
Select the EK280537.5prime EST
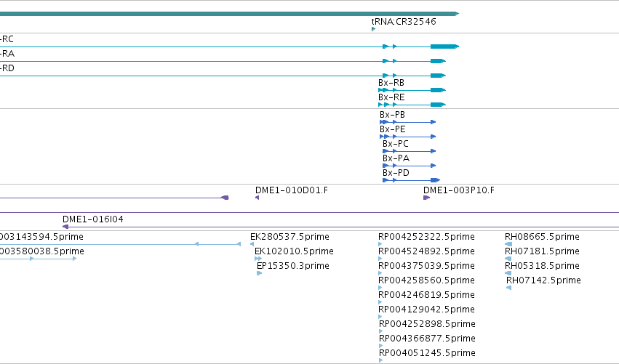pyautogui.click(x=289, y=237)
